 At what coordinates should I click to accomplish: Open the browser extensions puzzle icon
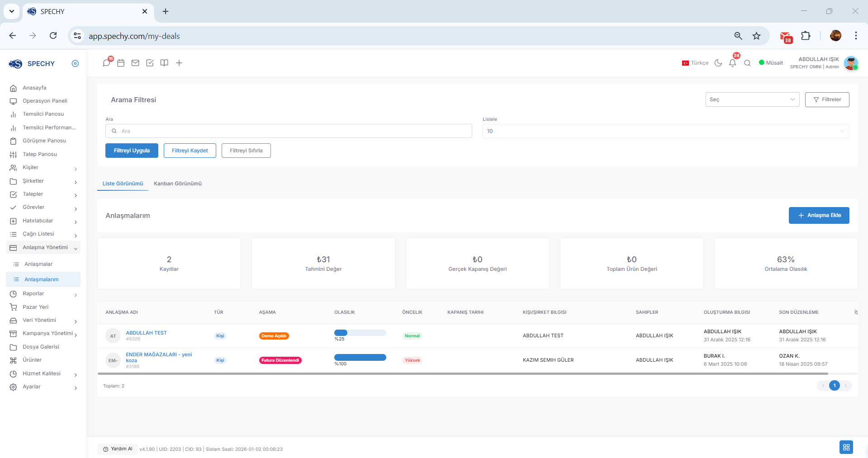point(806,36)
